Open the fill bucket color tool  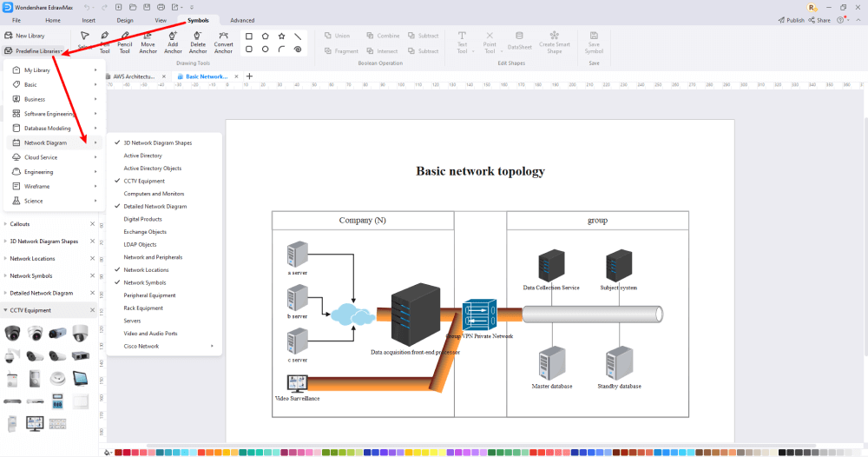[108, 453]
